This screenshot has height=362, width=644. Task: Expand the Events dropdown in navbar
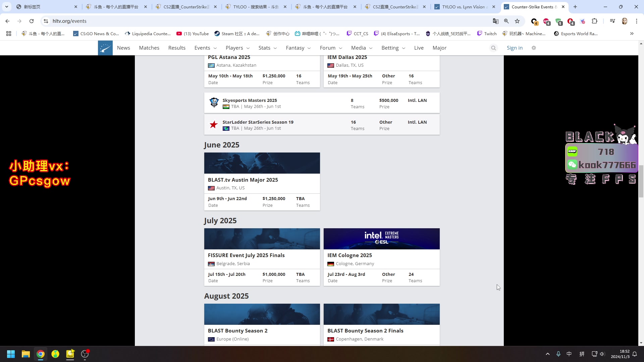pos(206,48)
